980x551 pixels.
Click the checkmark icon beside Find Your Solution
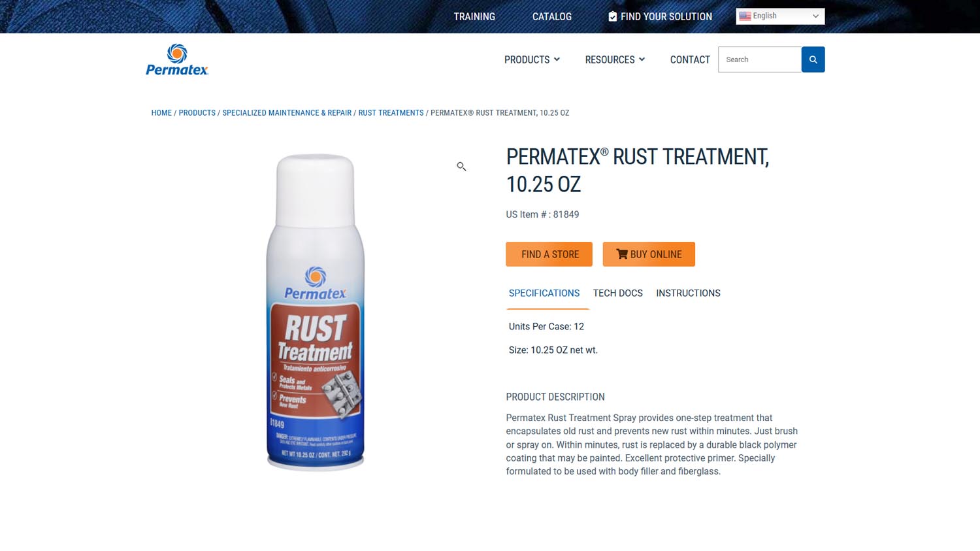tap(612, 16)
